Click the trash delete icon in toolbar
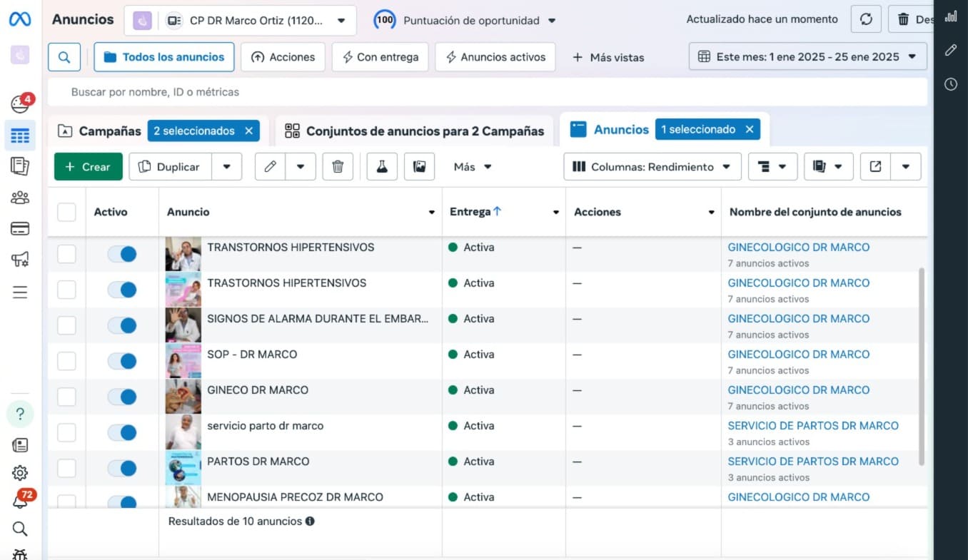 [338, 167]
